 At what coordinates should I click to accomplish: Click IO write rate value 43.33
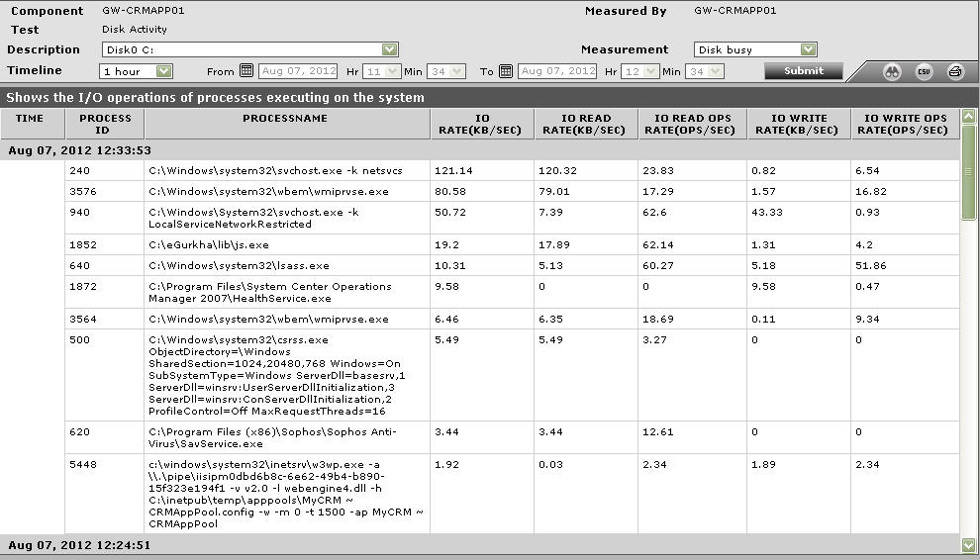click(x=767, y=212)
